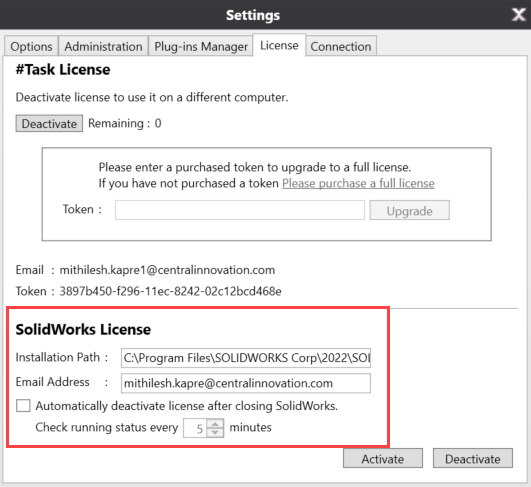Go to the Plug-ins Manager tab
The width and height of the screenshot is (531, 487).
(201, 46)
